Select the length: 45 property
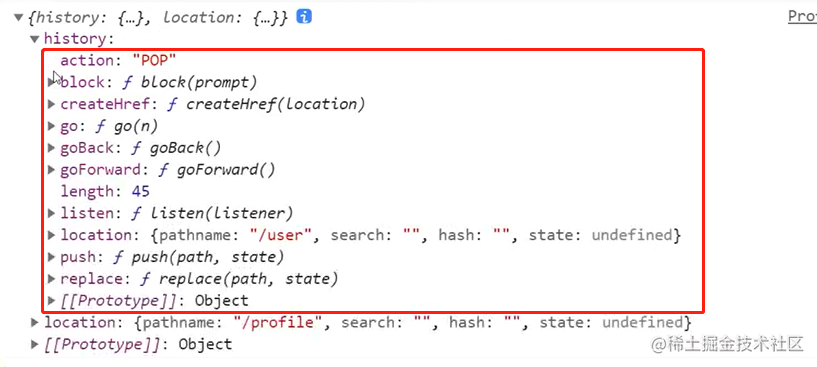The image size is (817, 367). pyautogui.click(x=105, y=192)
